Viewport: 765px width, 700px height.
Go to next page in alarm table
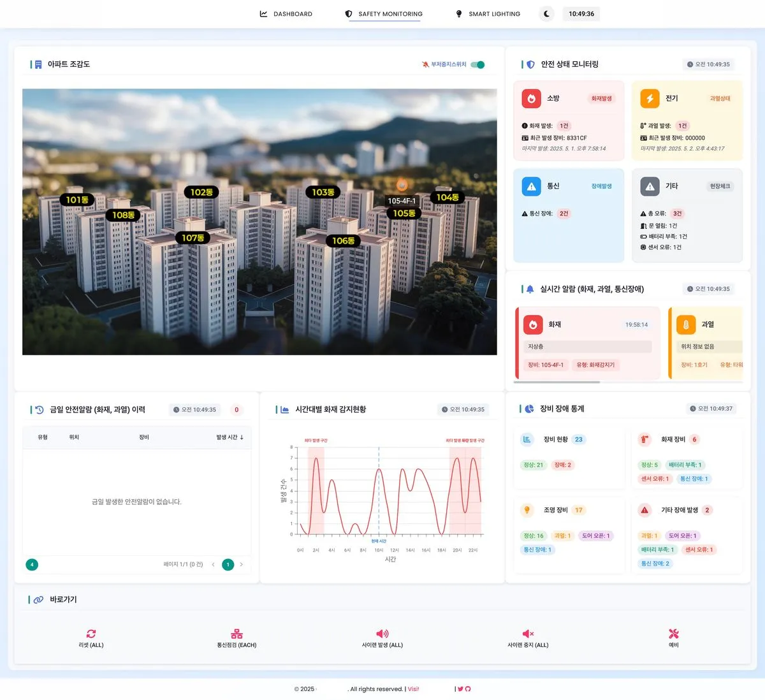pos(242,565)
